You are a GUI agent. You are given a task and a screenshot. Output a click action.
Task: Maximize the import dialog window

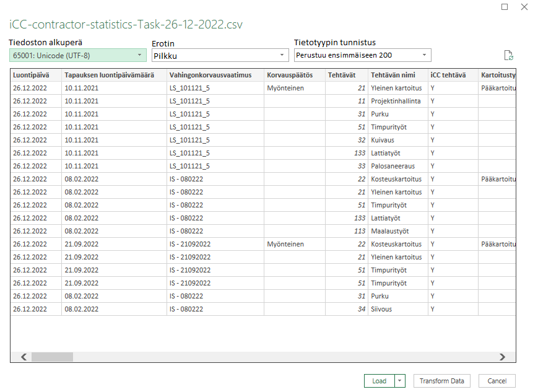(505, 7)
